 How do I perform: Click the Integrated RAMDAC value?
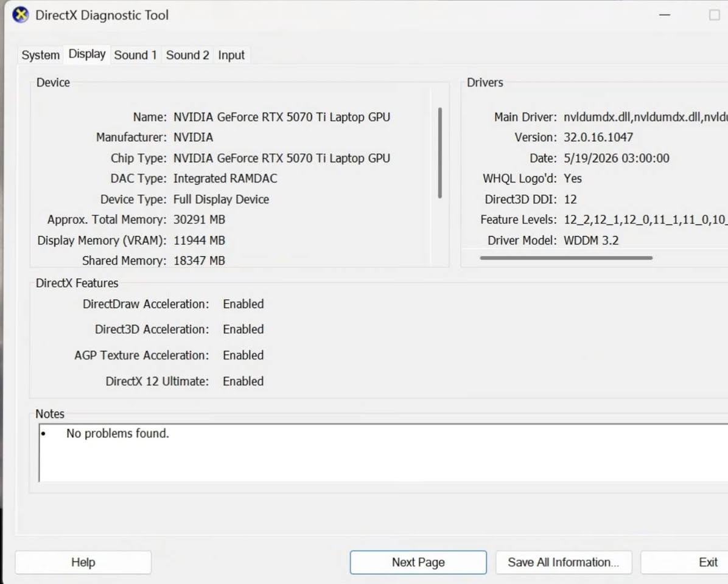click(225, 179)
